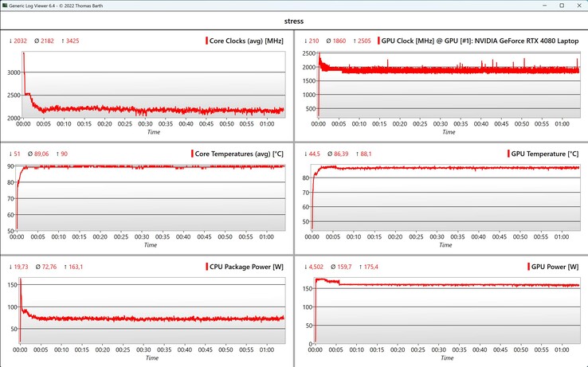Viewport: 588px width, 367px height.
Task: Click the red GPU Clock legend marker
Action: [x=379, y=40]
